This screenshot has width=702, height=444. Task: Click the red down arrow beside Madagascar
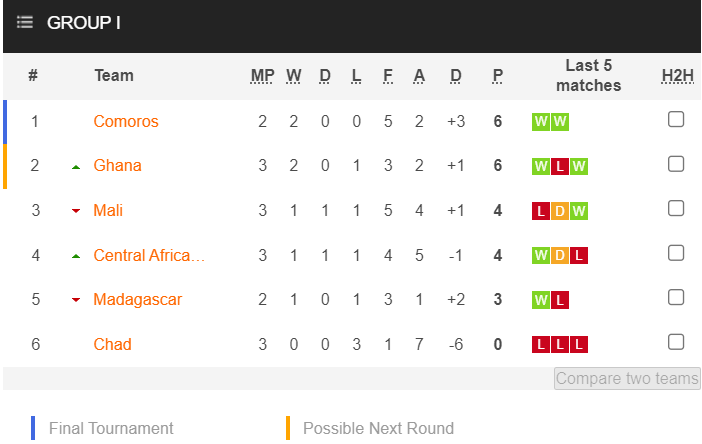pos(76,300)
